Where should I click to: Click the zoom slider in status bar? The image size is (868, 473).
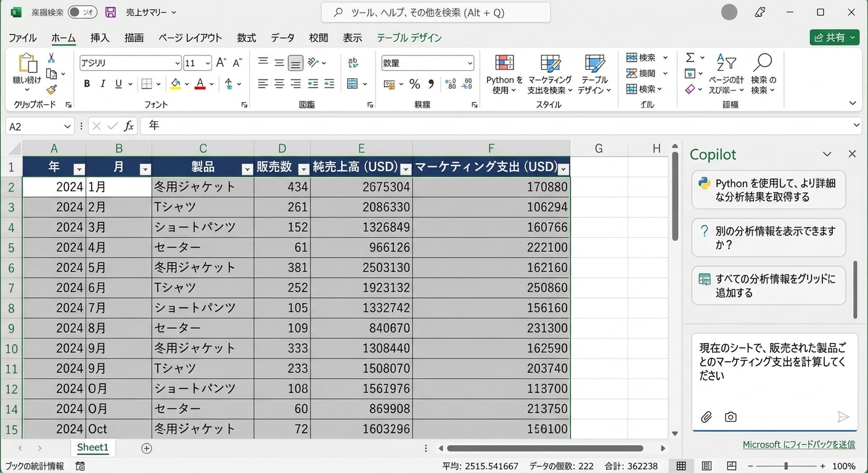tap(785, 466)
